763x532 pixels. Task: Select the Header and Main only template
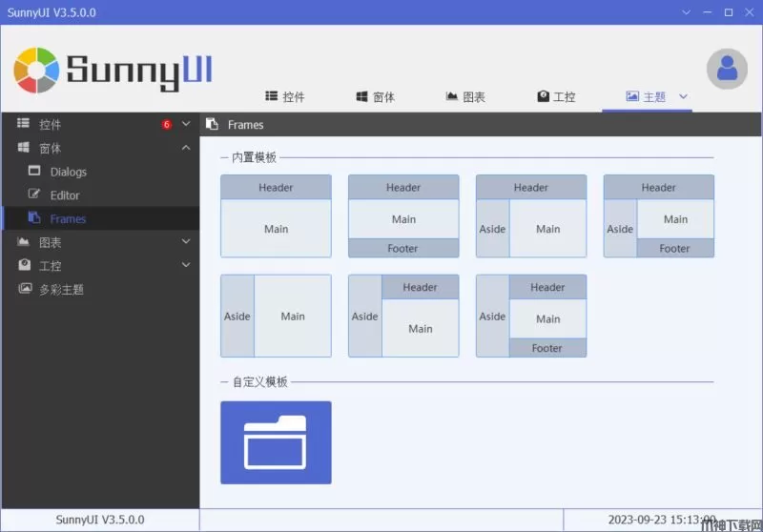pos(276,216)
